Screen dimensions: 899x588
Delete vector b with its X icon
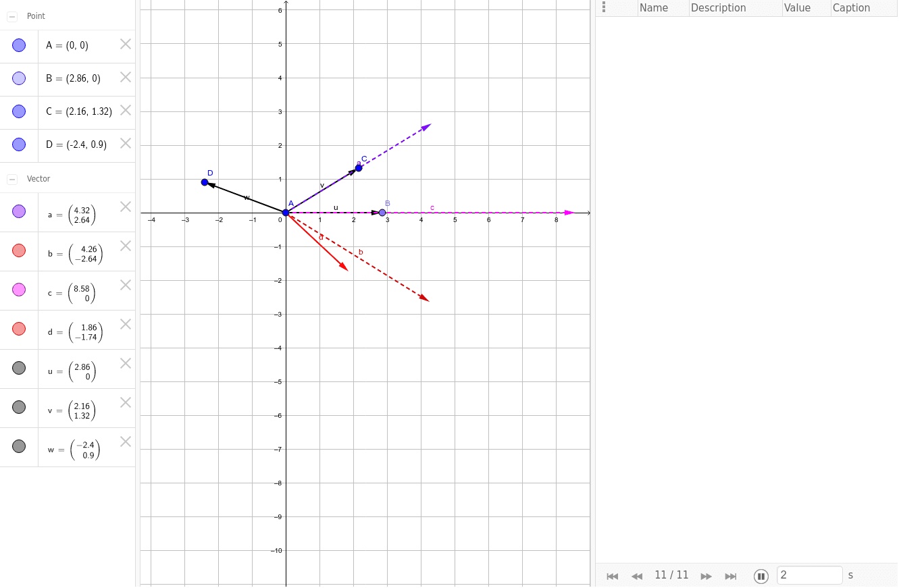coord(126,246)
